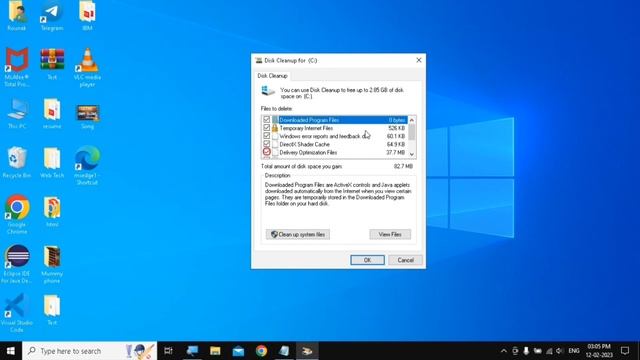Open the Windows Start menu
Viewport: 640px width, 360px height.
point(11,351)
